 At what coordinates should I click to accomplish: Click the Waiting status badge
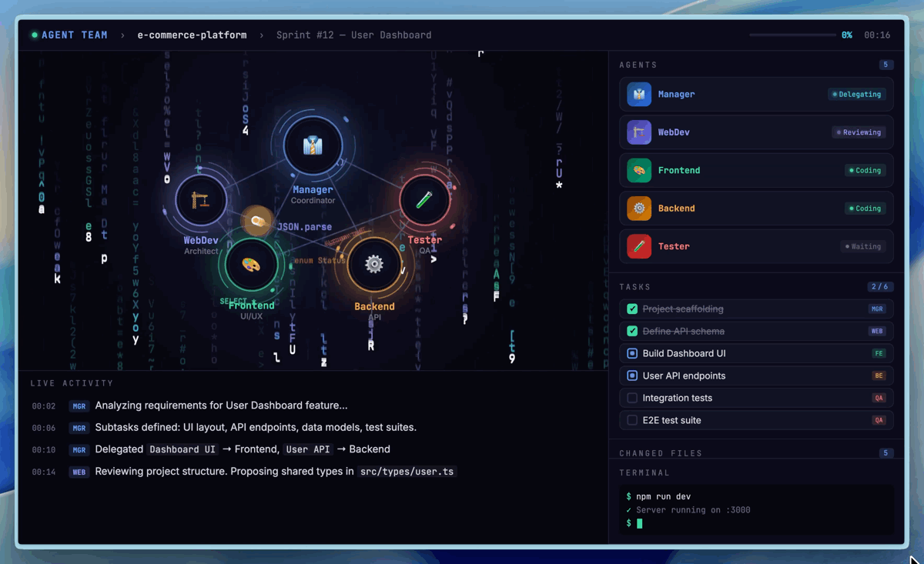point(863,246)
